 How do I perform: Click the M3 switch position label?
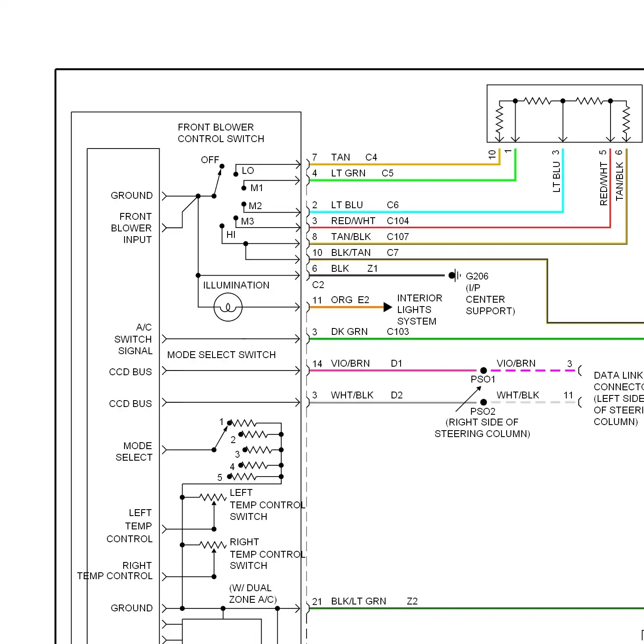tap(247, 222)
